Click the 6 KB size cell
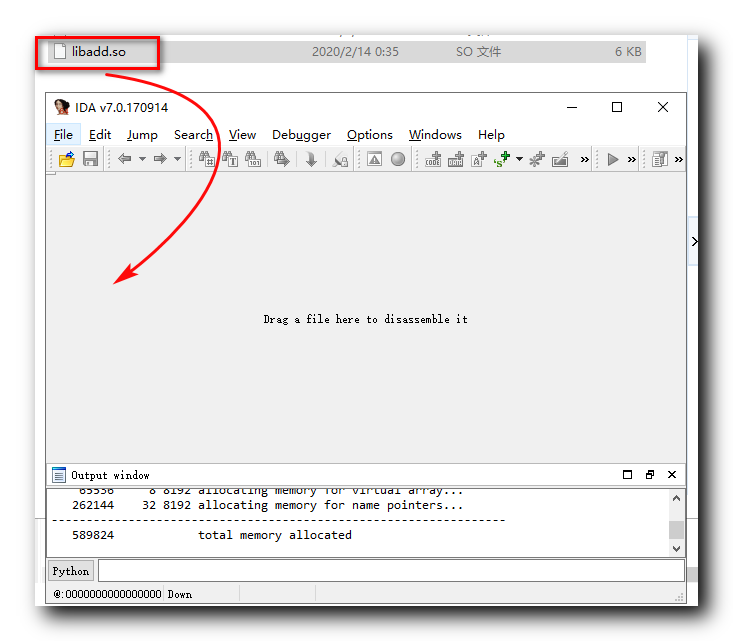 click(628, 51)
